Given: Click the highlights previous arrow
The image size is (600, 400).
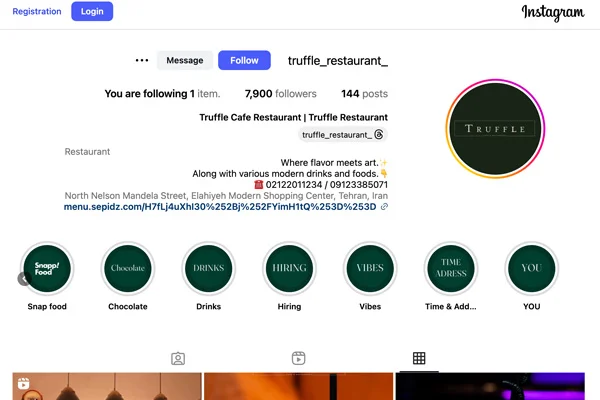Looking at the screenshot, I should pyautogui.click(x=23, y=279).
